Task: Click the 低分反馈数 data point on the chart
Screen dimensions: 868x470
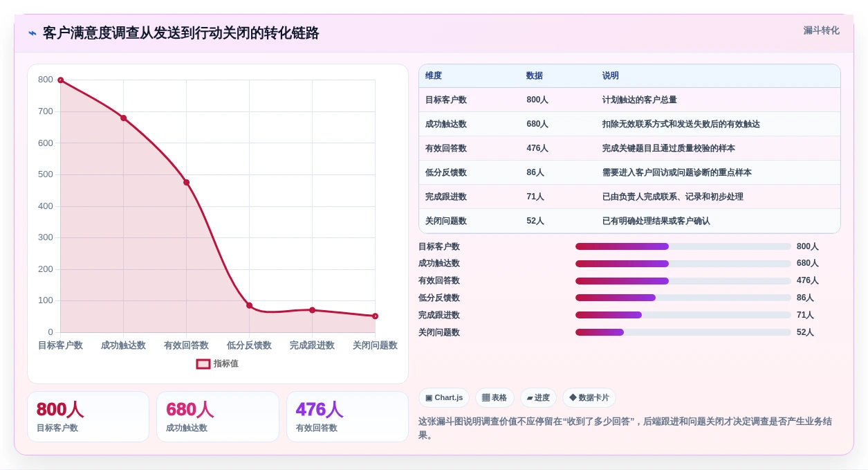Action: point(249,305)
